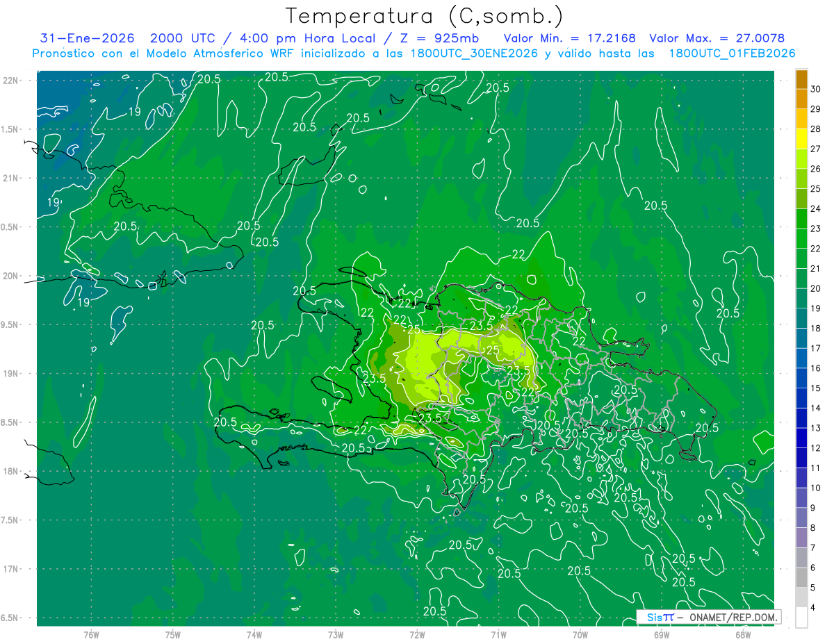Click the '76W' longitude axis label
Image resolution: width=834 pixels, height=644 pixels.
92,634
